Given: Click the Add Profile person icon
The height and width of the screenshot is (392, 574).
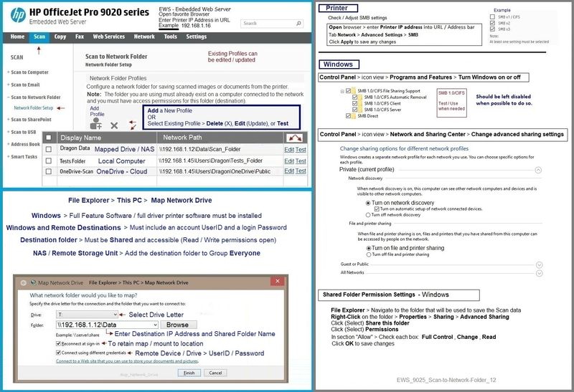Looking at the screenshot, I should [96, 123].
